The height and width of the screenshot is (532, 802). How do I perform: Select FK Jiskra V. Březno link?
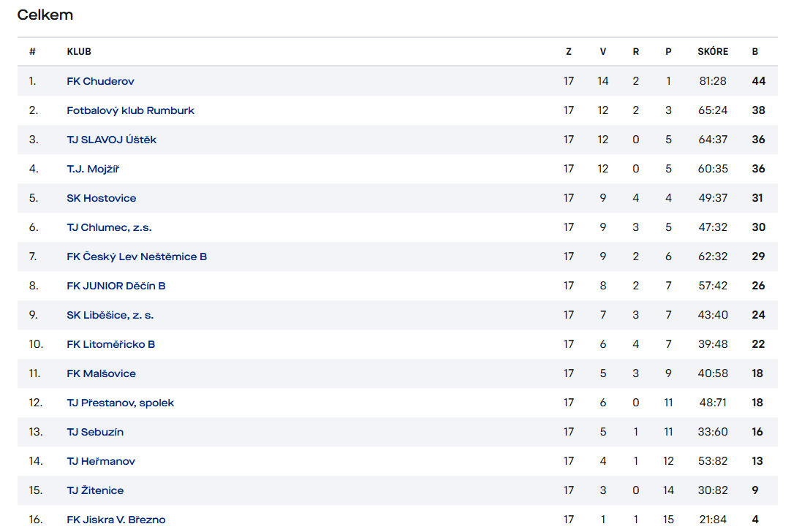click(x=116, y=520)
